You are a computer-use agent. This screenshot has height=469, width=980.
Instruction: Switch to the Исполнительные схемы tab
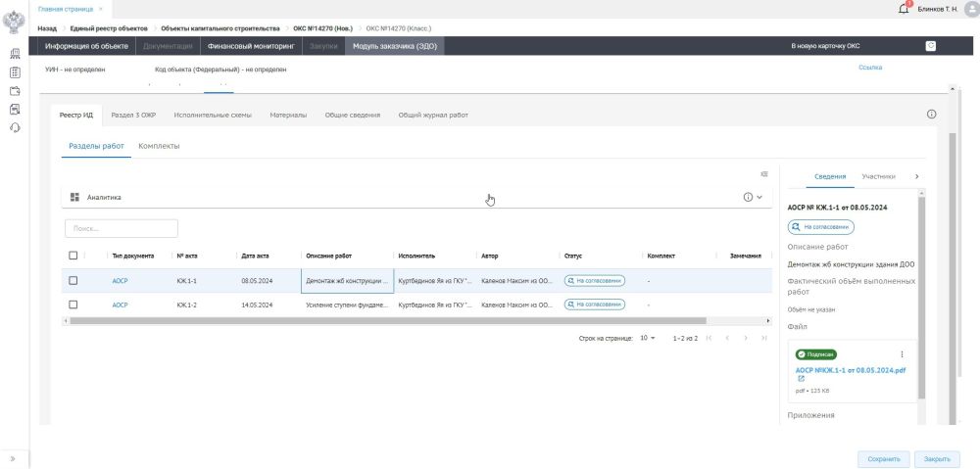213,115
